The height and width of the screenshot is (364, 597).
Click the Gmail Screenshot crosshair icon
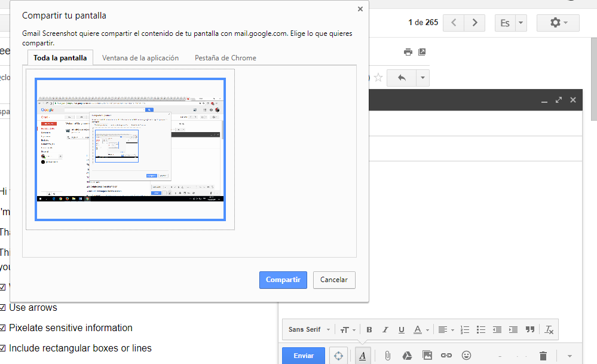tap(338, 356)
